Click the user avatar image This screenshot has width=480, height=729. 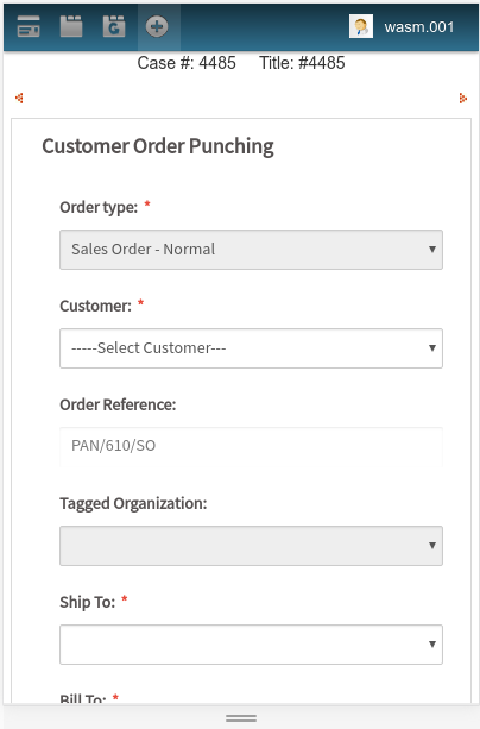coord(361,26)
